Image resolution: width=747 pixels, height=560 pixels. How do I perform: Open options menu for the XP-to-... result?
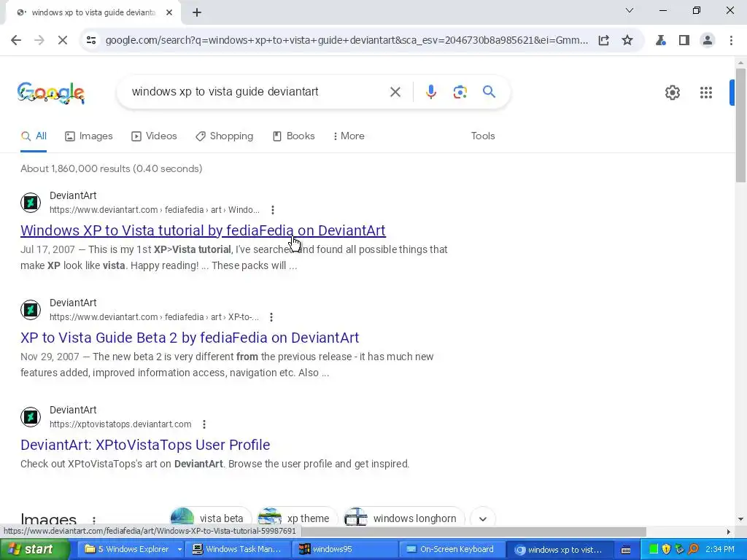tap(271, 317)
